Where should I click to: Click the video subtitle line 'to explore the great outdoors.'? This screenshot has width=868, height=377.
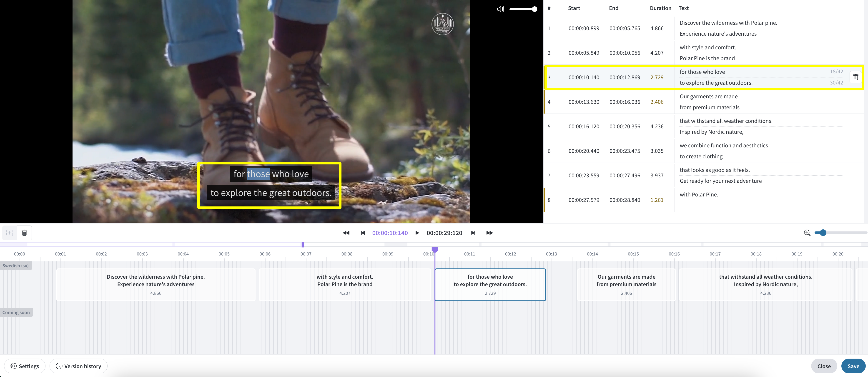271,193
